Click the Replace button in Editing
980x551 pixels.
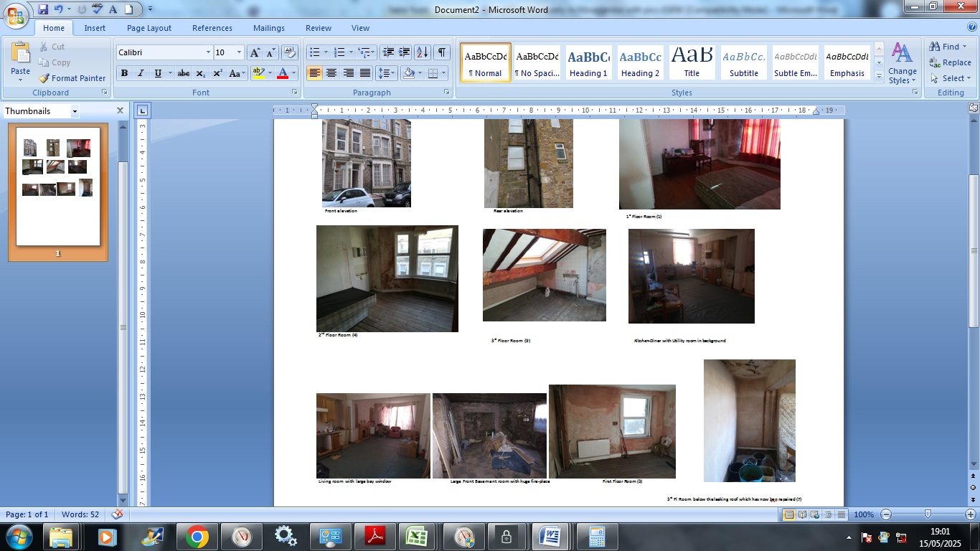click(x=950, y=62)
